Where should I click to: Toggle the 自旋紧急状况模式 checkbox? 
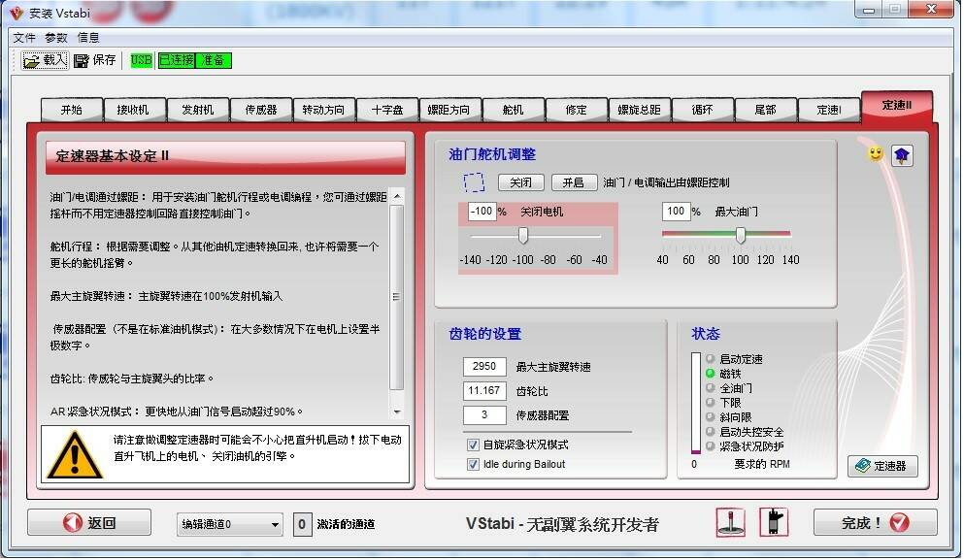pyautogui.click(x=473, y=445)
